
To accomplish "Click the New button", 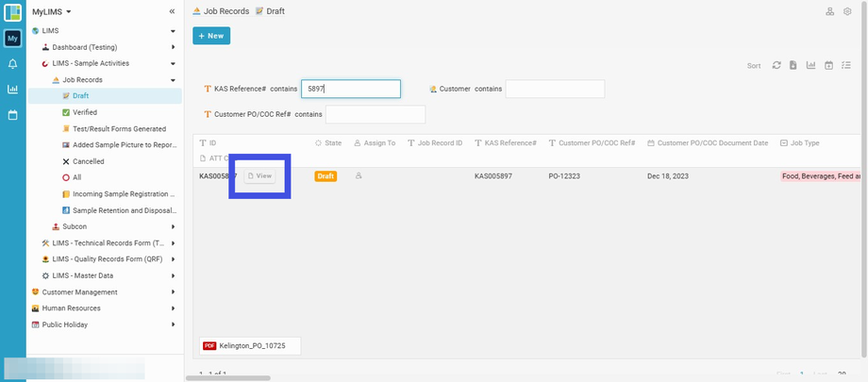I will 211,36.
